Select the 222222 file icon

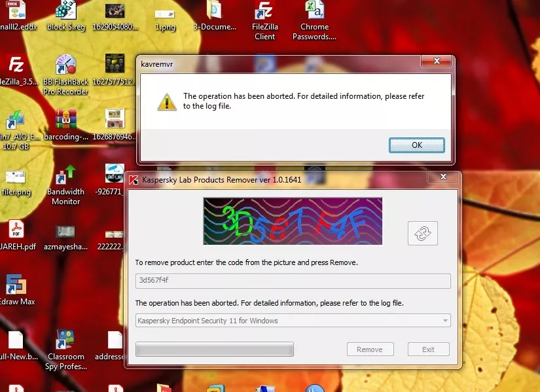[x=111, y=240]
